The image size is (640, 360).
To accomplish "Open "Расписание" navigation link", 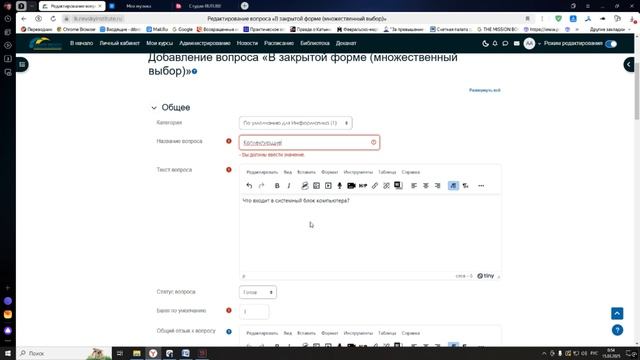I will tap(279, 43).
